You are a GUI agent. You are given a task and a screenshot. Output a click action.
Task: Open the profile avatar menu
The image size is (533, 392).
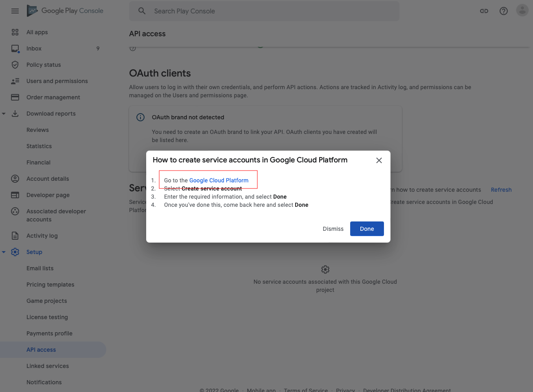coord(522,10)
